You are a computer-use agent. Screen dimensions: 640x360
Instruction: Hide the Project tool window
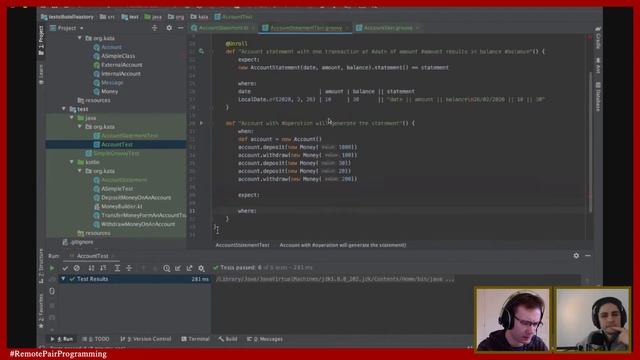click(x=180, y=28)
